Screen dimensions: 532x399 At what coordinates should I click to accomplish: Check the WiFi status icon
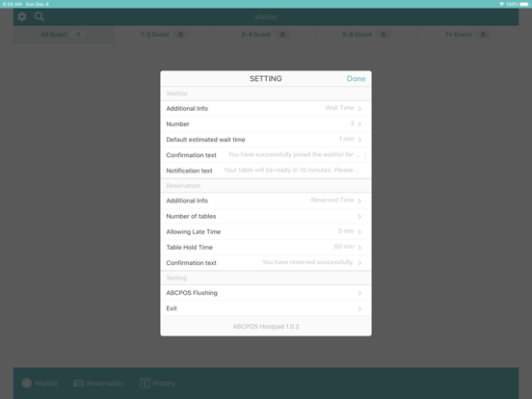[x=501, y=4]
